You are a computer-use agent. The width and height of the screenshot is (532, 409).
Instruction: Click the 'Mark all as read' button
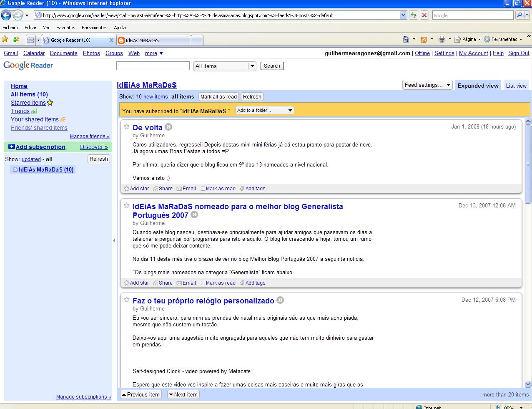click(218, 97)
